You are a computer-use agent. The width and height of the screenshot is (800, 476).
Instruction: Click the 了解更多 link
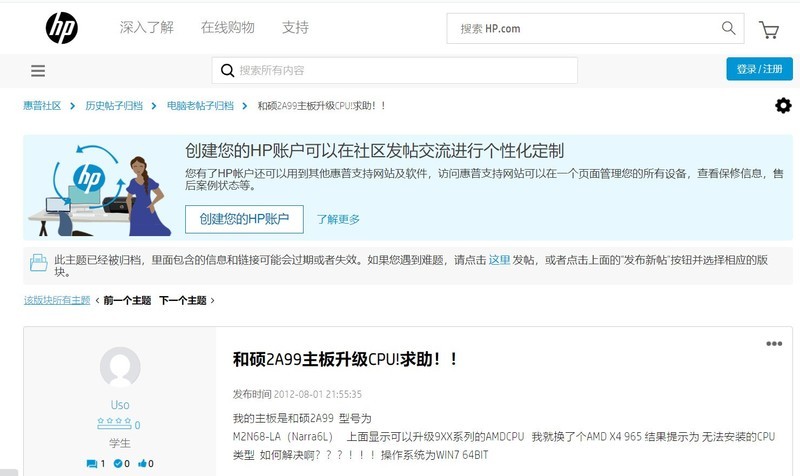[x=338, y=219]
